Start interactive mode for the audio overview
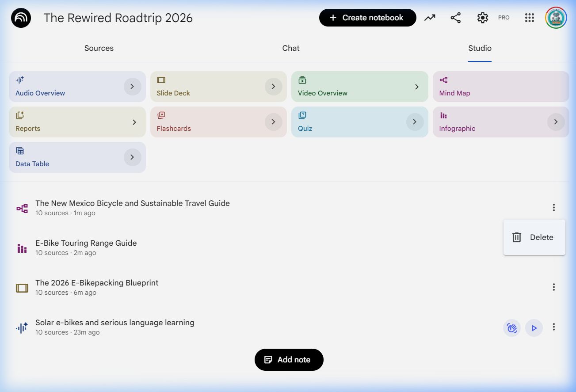 click(512, 328)
